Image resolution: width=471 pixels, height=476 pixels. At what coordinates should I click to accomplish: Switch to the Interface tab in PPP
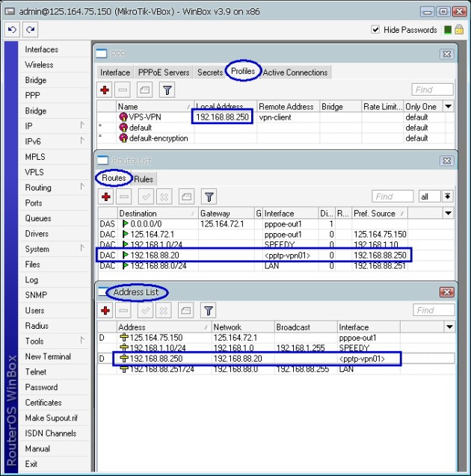click(115, 72)
